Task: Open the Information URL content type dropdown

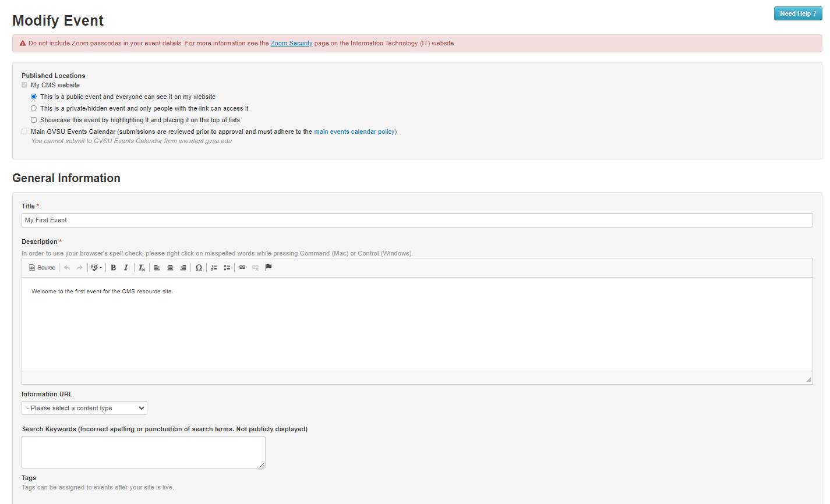Action: [84, 408]
